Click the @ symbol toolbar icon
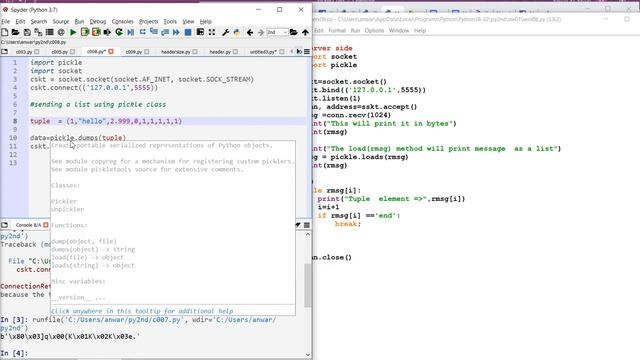The image size is (640, 360). click(61, 32)
